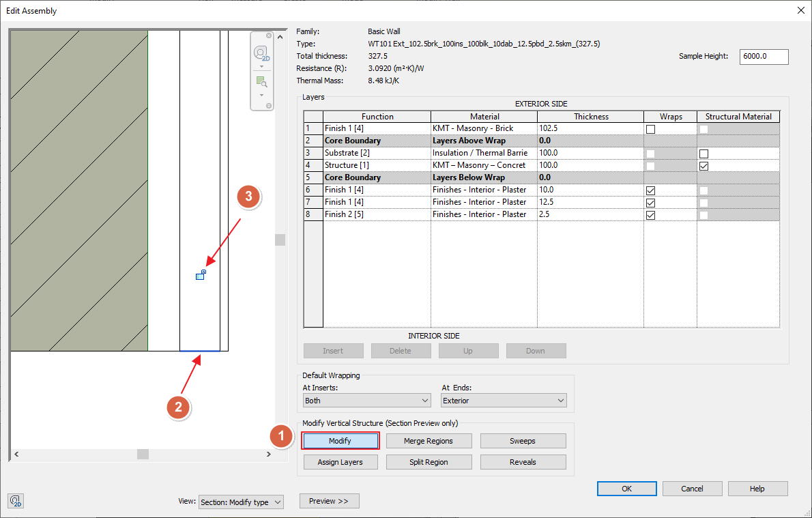Confirm changes with the OK button
Screen dimensions: 812x518
coord(626,488)
